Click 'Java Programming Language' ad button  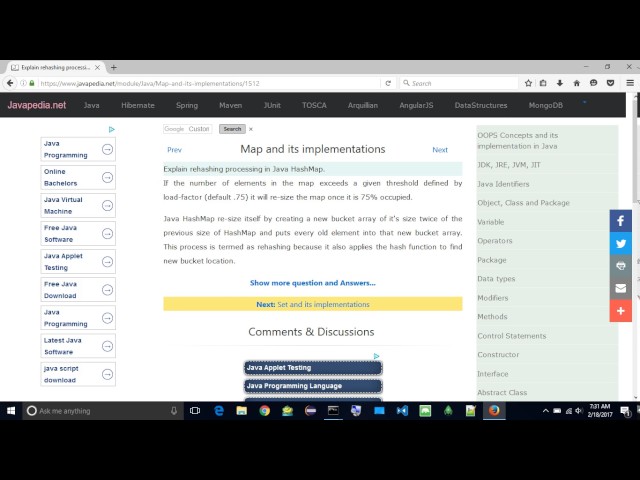[313, 386]
